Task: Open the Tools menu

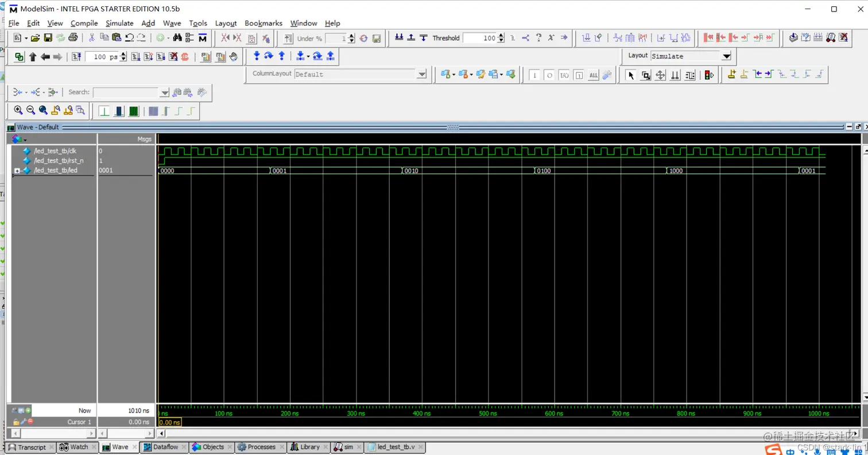Action: (198, 23)
